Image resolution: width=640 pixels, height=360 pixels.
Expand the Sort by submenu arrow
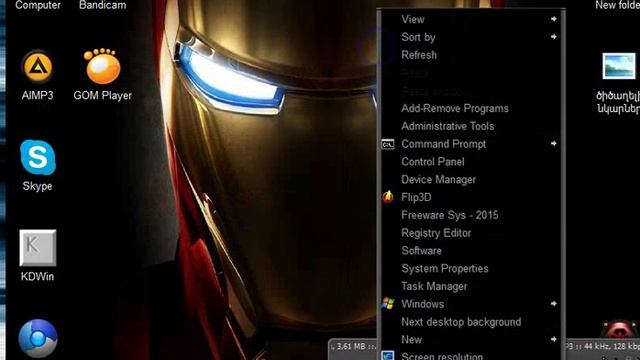tap(553, 37)
